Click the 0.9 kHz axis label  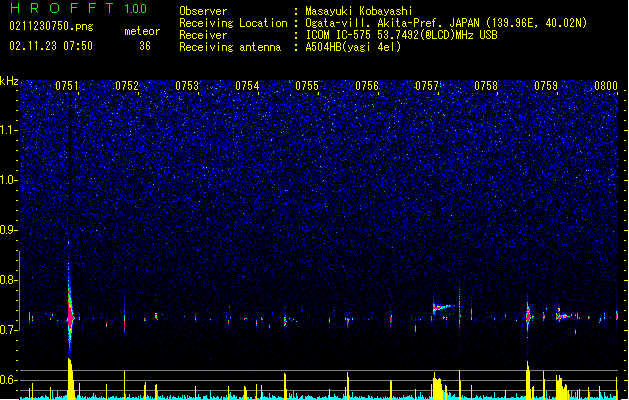pyautogui.click(x=8, y=230)
